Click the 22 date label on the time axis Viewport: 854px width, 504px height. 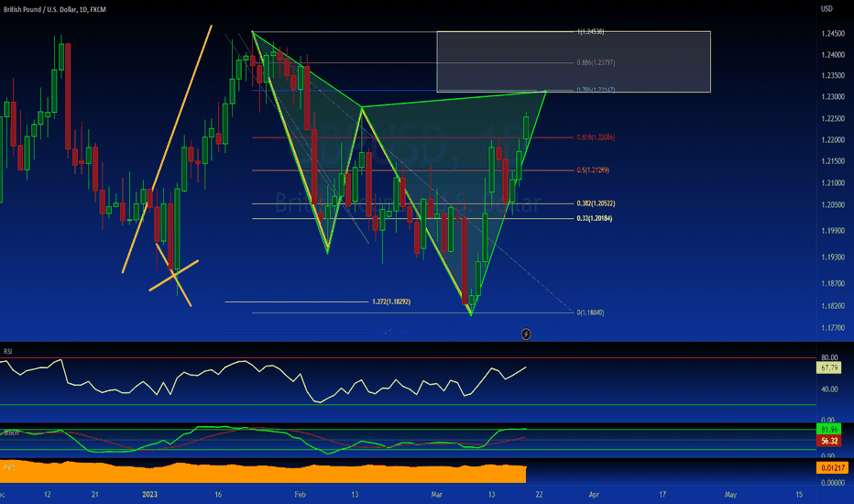pyautogui.click(x=539, y=494)
